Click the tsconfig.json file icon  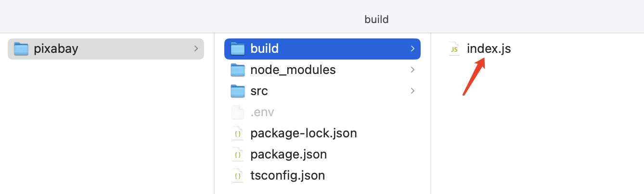pyautogui.click(x=238, y=176)
